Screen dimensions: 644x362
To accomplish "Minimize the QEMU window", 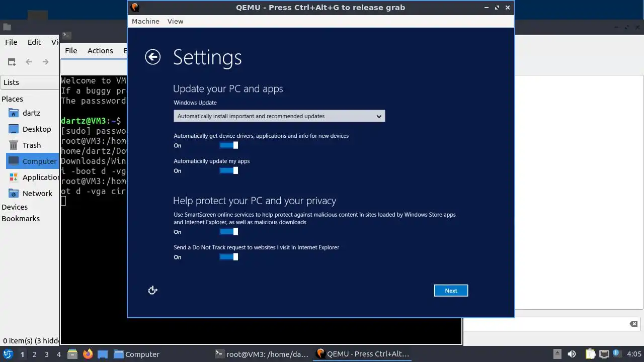I will pos(487,8).
